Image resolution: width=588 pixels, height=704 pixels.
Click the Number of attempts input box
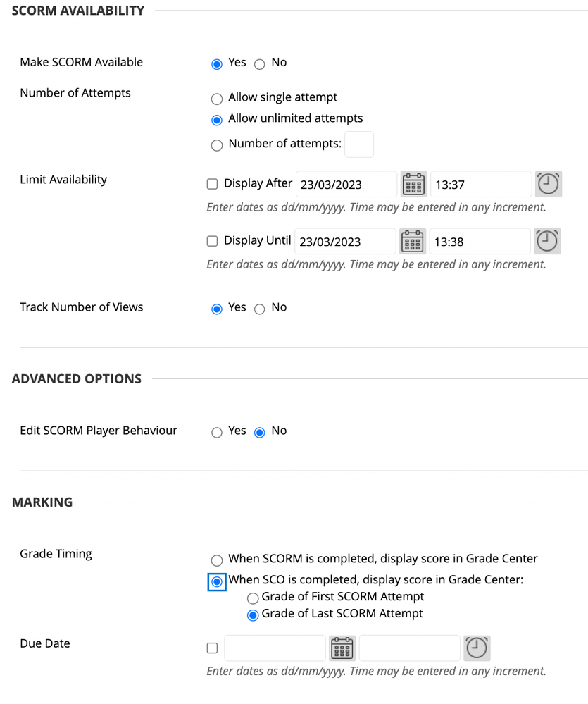tap(359, 144)
